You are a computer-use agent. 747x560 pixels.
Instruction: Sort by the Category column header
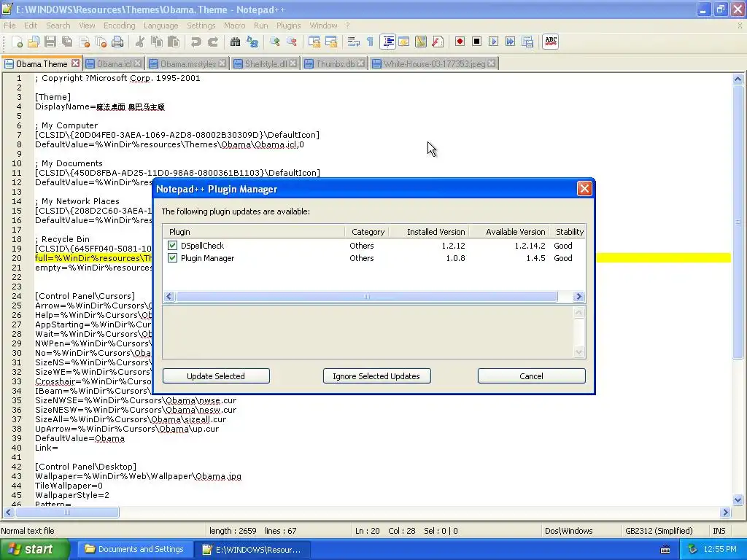pyautogui.click(x=368, y=232)
